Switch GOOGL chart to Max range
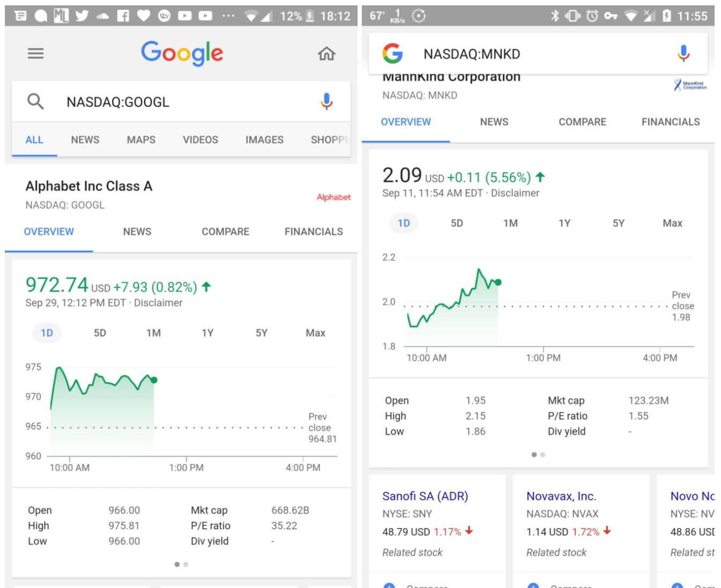 click(315, 333)
